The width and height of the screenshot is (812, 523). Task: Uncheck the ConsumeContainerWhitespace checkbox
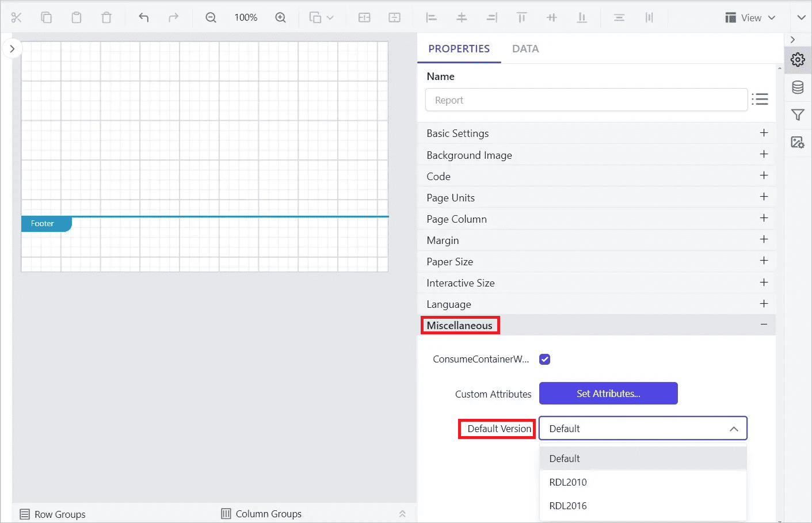(x=544, y=360)
